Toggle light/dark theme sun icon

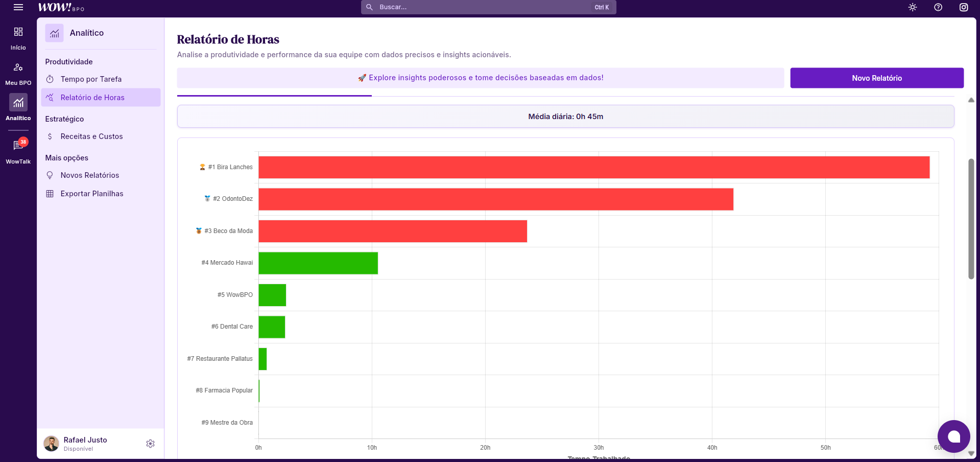click(x=913, y=7)
